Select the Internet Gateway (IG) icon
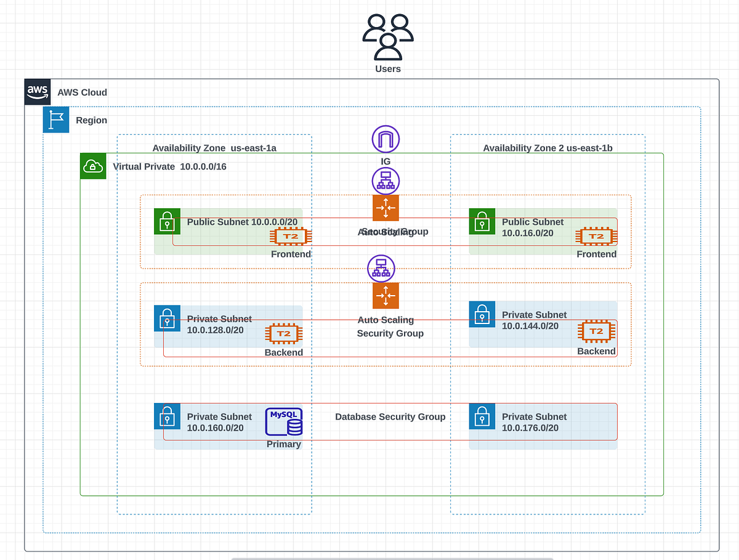Image resolution: width=739 pixels, height=560 pixels. [386, 139]
